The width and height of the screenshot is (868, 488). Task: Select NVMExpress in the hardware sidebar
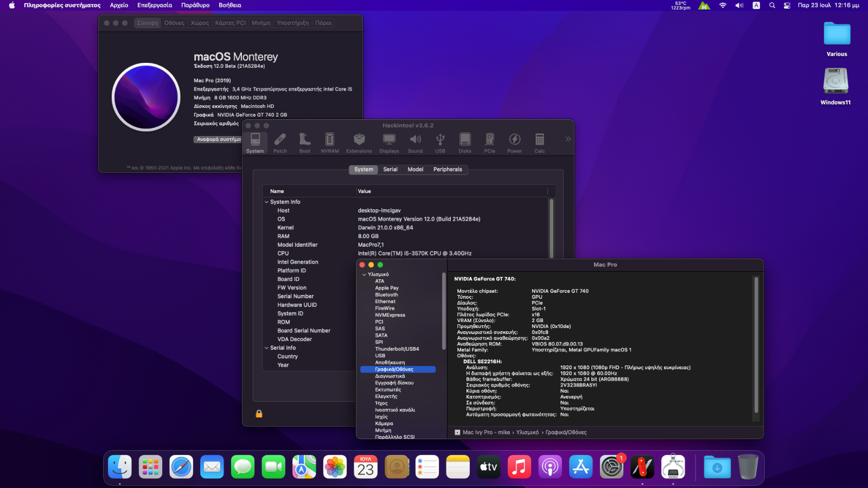[390, 315]
